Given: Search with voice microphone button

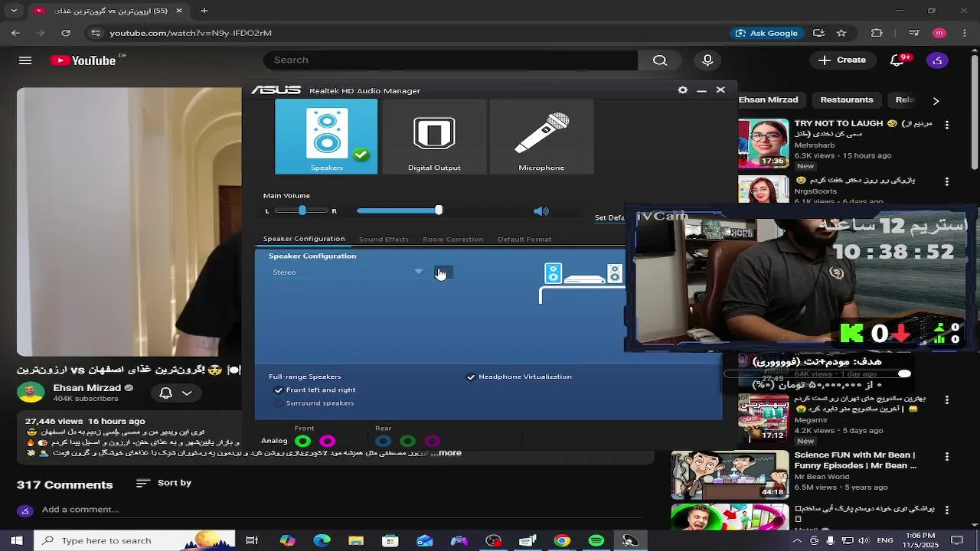Looking at the screenshot, I should coord(707,60).
